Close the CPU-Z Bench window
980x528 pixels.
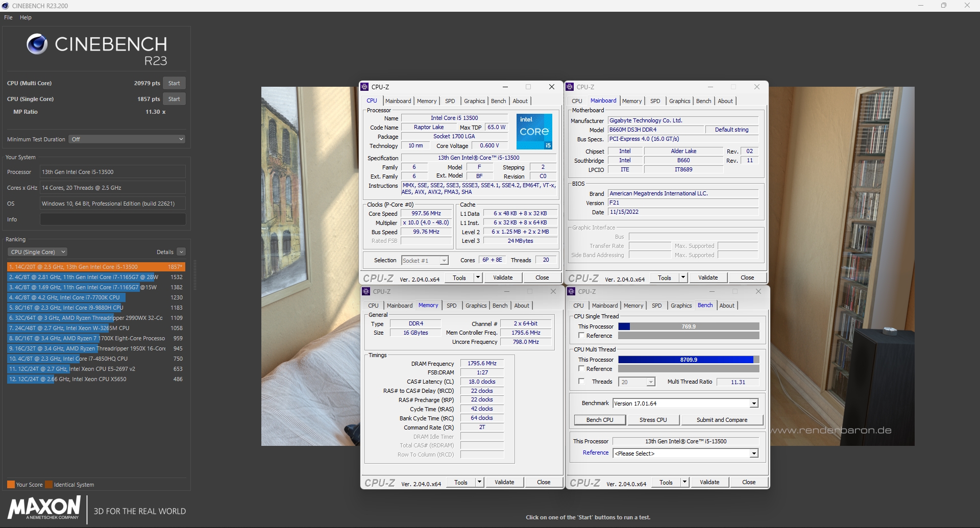click(x=758, y=291)
